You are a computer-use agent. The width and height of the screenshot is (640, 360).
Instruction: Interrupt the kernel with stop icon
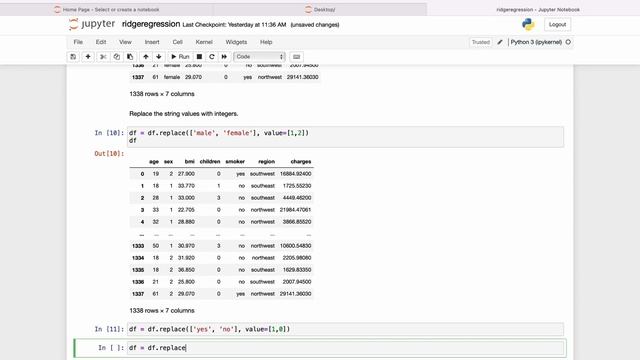click(199, 57)
